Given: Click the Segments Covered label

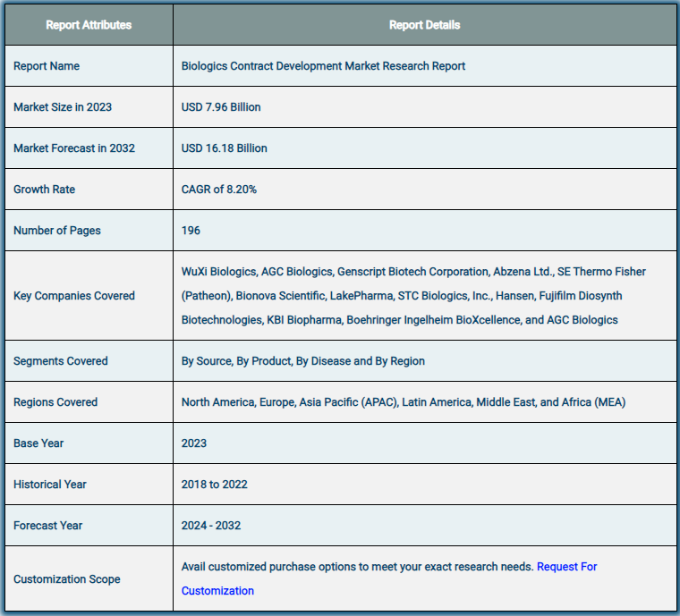Looking at the screenshot, I should pos(61,361).
